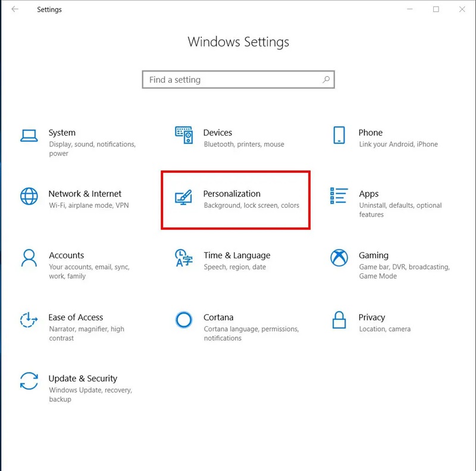Open the Update & Security label
476x471 pixels.
click(83, 379)
